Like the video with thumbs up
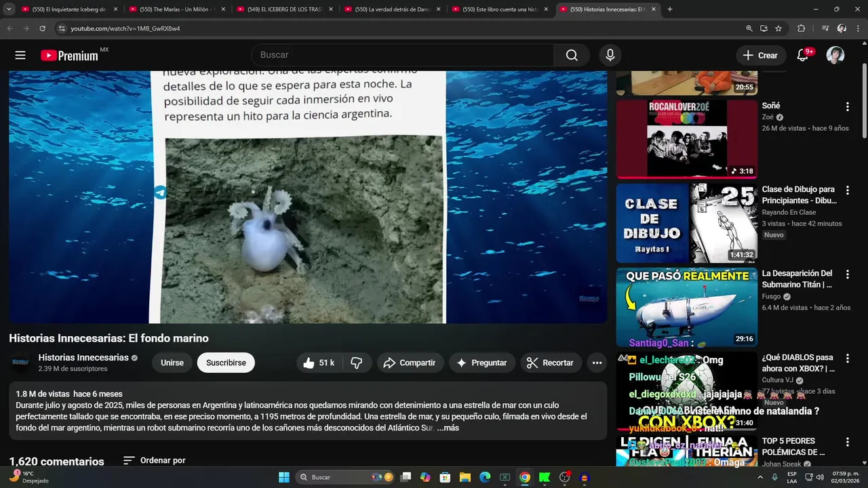The image size is (868, 488). (x=319, y=363)
